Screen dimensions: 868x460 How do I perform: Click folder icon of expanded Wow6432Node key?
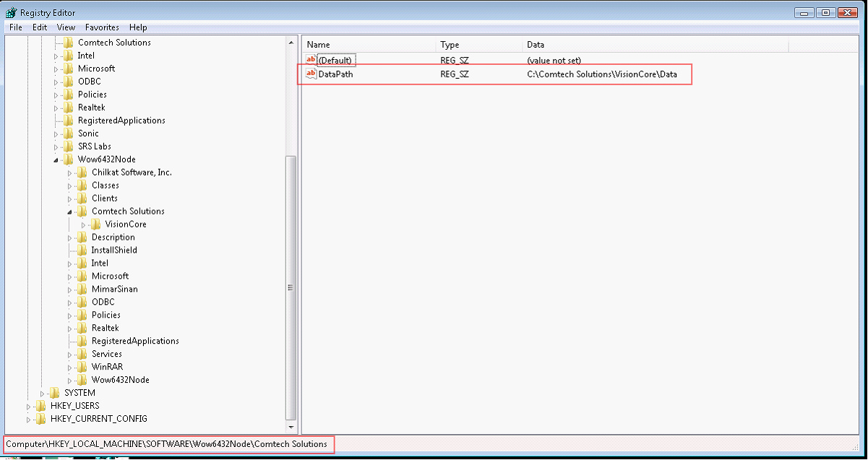[69, 160]
